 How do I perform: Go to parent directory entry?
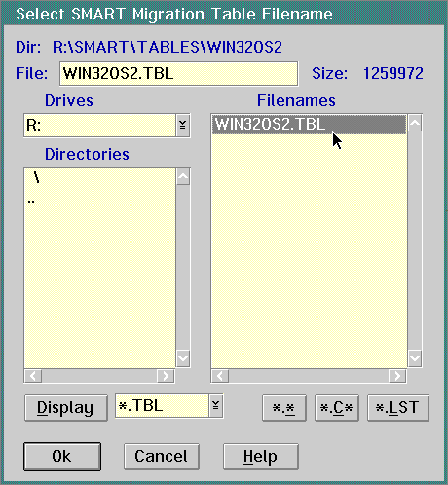pos(31,202)
